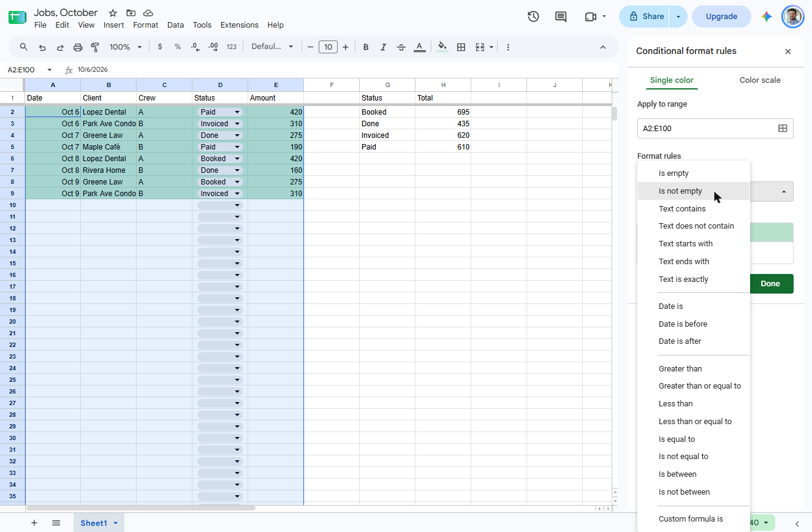Open the Share options dropdown arrow
This screenshot has width=812, height=532.
[x=678, y=17]
